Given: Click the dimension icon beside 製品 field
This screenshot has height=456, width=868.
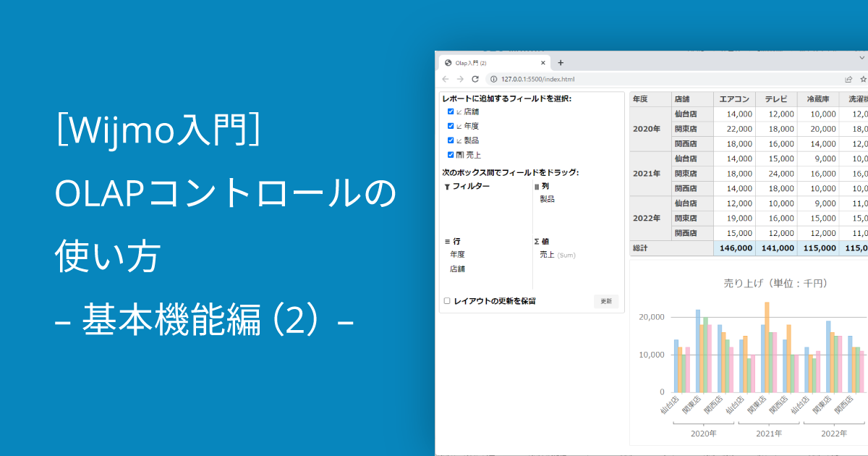Looking at the screenshot, I should coord(459,140).
